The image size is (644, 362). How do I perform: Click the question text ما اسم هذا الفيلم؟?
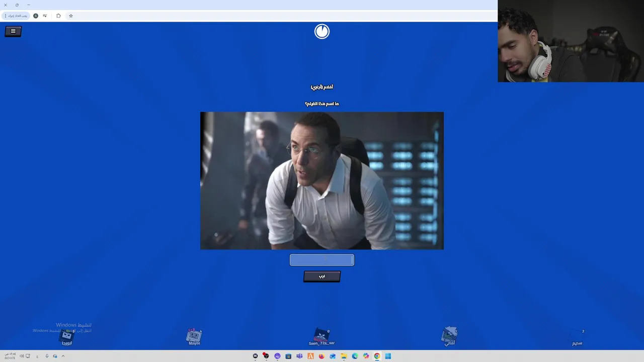[x=322, y=104]
